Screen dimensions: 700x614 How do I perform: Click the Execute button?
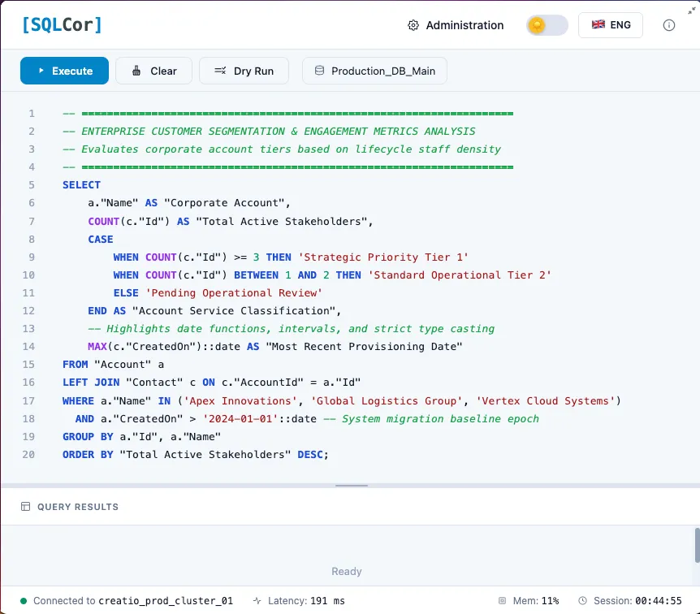[64, 71]
